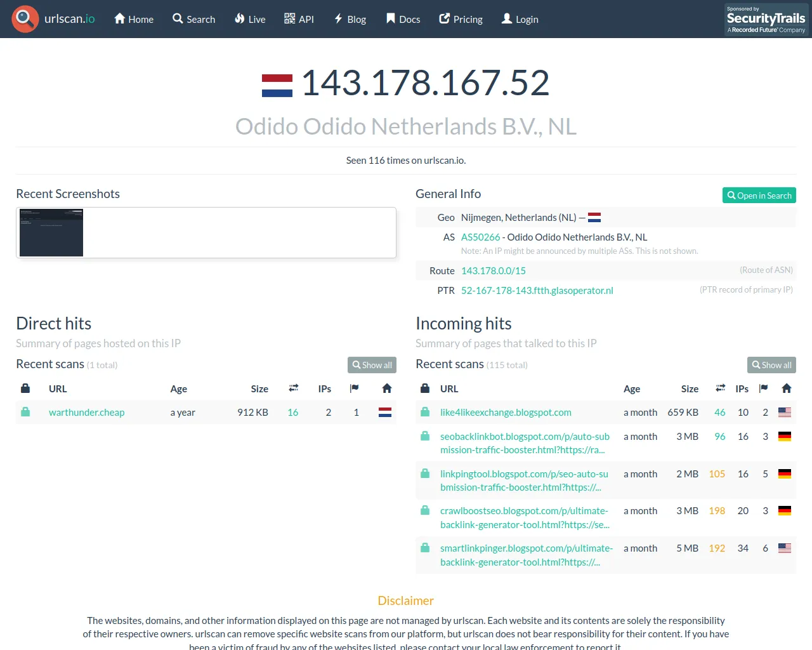Click the request count 198 in crawlboostseo row
Image resolution: width=812 pixels, height=650 pixels.
coord(717,510)
